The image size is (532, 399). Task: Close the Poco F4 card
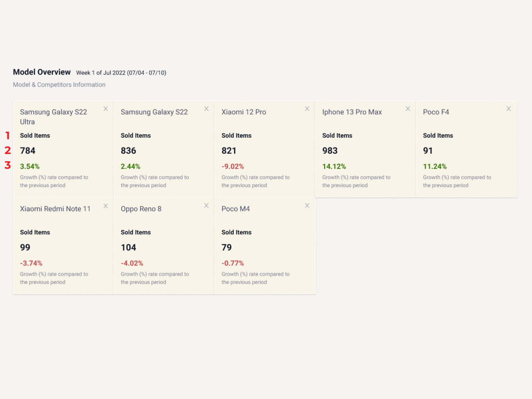pyautogui.click(x=508, y=109)
